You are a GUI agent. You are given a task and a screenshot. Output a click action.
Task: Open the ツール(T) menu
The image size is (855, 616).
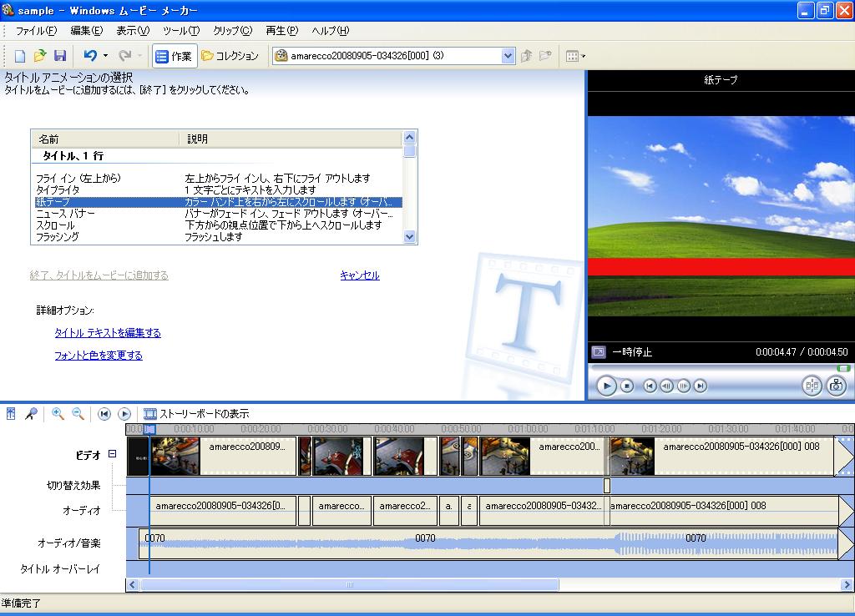pos(181,31)
